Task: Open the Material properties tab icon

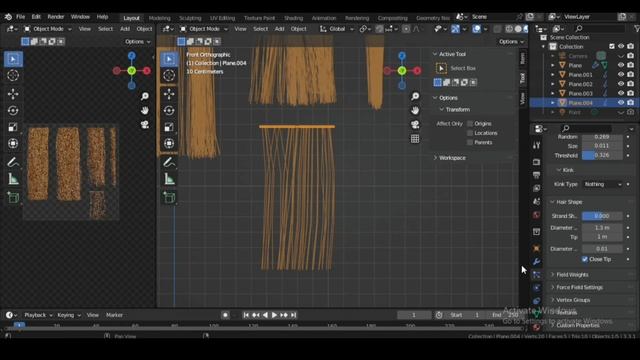Action: click(x=536, y=327)
